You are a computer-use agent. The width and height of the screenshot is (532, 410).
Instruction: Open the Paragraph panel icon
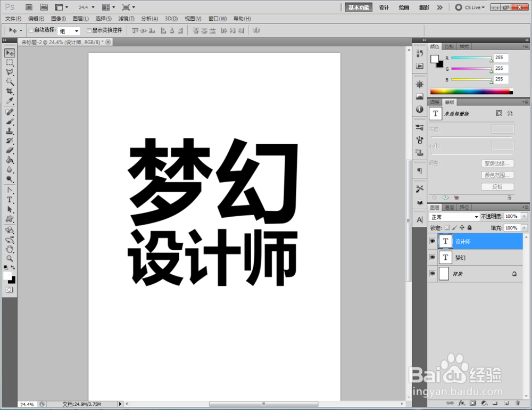coord(420,170)
